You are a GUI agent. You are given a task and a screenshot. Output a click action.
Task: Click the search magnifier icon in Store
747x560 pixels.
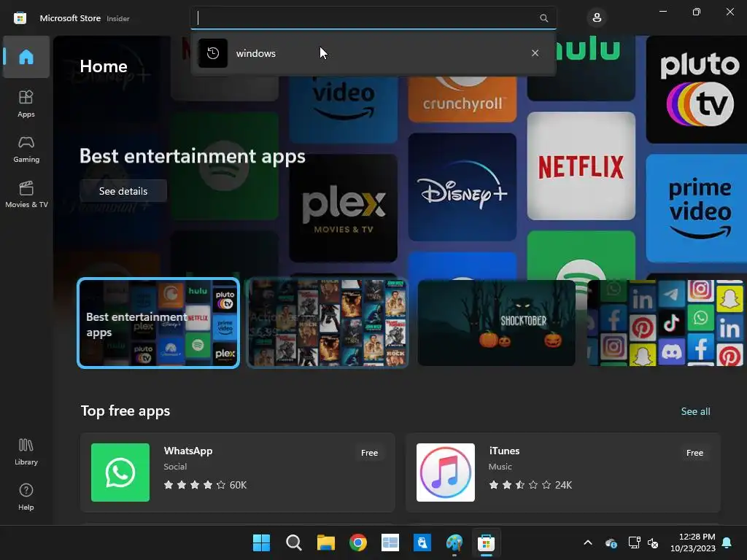coord(543,18)
